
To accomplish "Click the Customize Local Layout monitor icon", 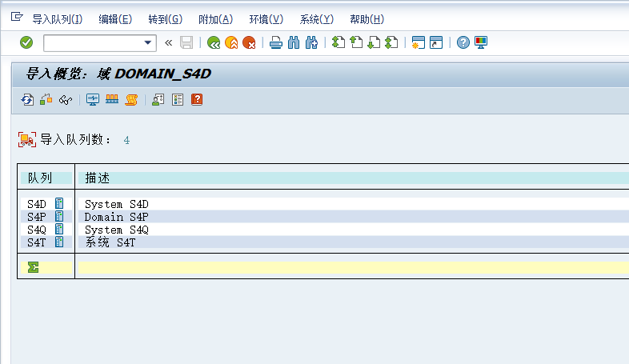I will tap(481, 42).
